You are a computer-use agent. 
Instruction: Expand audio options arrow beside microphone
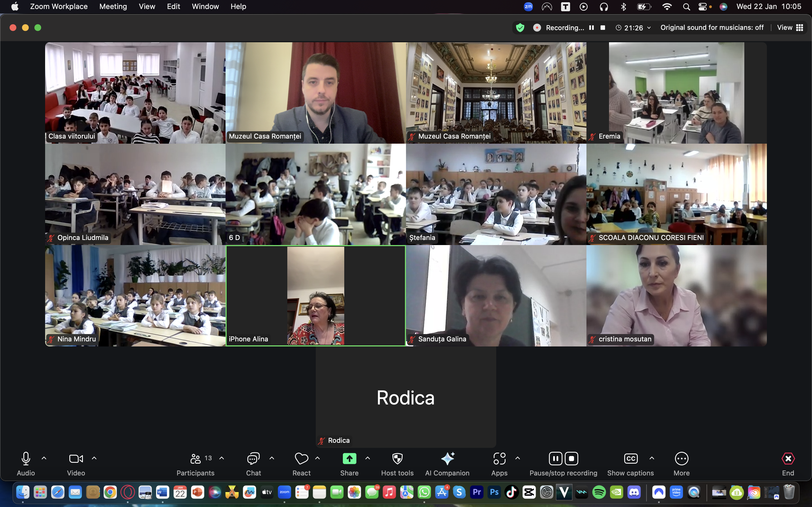tap(44, 458)
